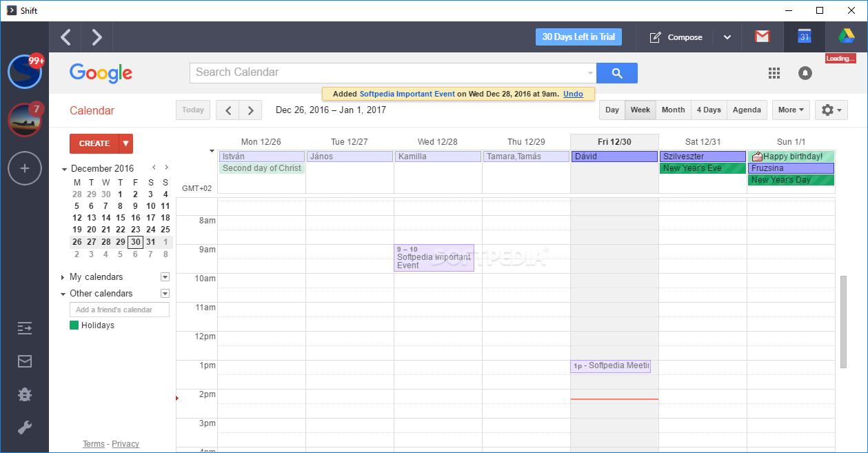Go to next week arrow
868x453 pixels.
point(251,110)
